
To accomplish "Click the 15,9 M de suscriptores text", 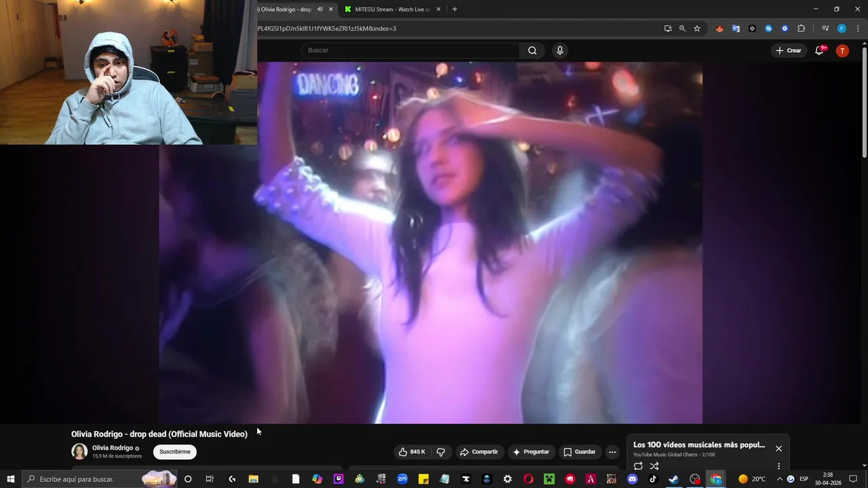I will (117, 456).
